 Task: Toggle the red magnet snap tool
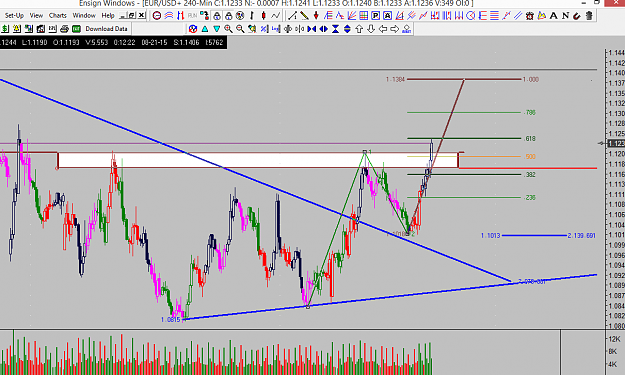pyautogui.click(x=577, y=16)
